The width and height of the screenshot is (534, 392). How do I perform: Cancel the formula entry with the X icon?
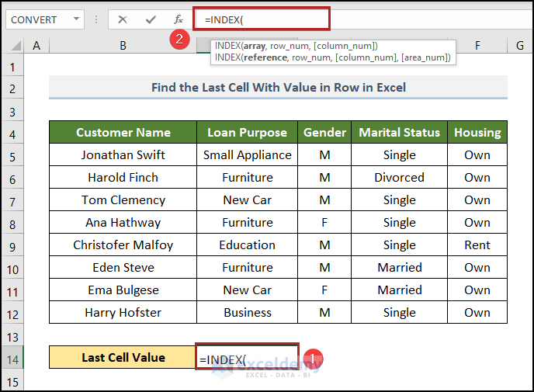coord(123,19)
